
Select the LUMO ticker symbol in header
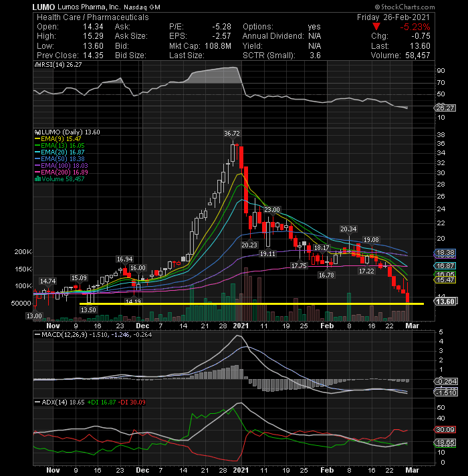coord(43,7)
